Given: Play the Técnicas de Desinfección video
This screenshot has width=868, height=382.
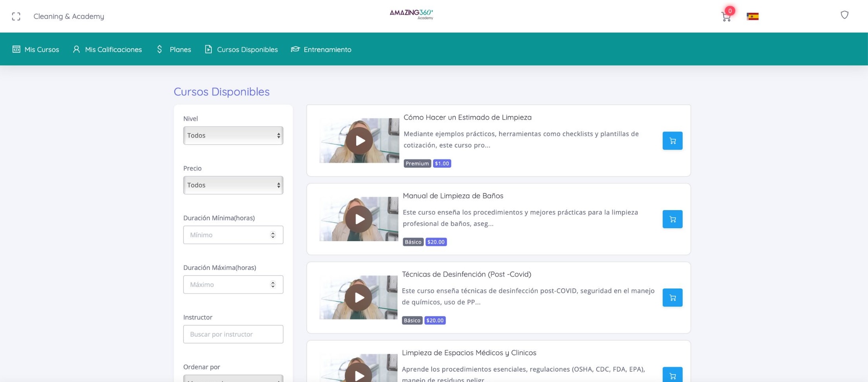Looking at the screenshot, I should click(359, 297).
